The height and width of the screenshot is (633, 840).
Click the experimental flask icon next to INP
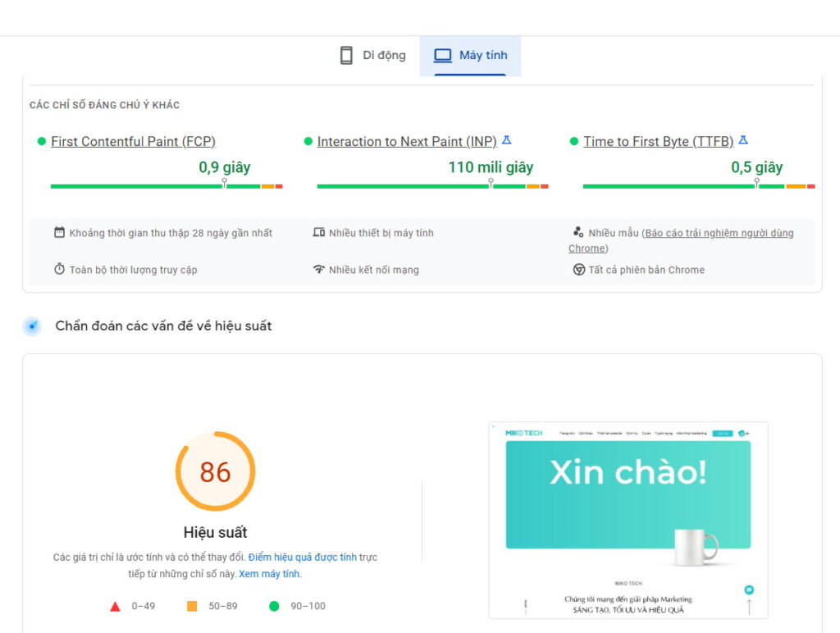click(507, 139)
